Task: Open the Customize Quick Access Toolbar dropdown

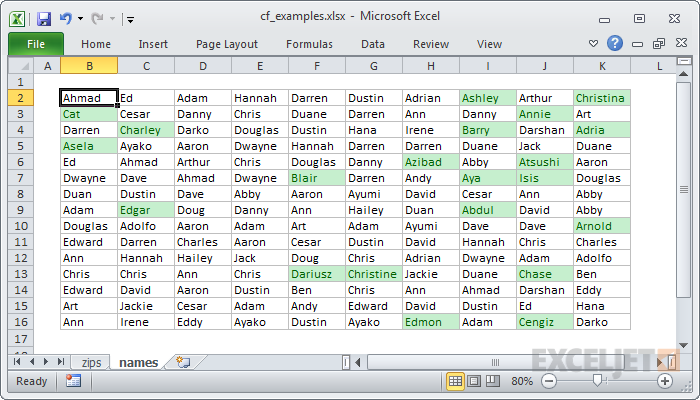Action: [x=130, y=19]
